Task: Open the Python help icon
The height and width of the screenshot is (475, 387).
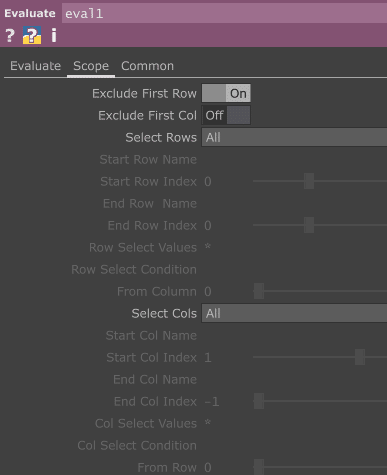Action: 32,35
